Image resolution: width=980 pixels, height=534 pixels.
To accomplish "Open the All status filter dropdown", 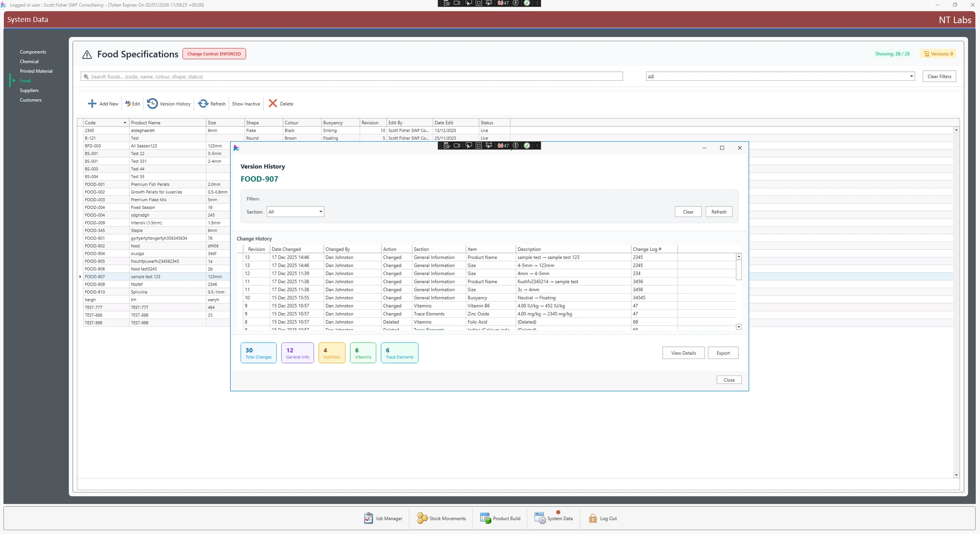I will (911, 77).
